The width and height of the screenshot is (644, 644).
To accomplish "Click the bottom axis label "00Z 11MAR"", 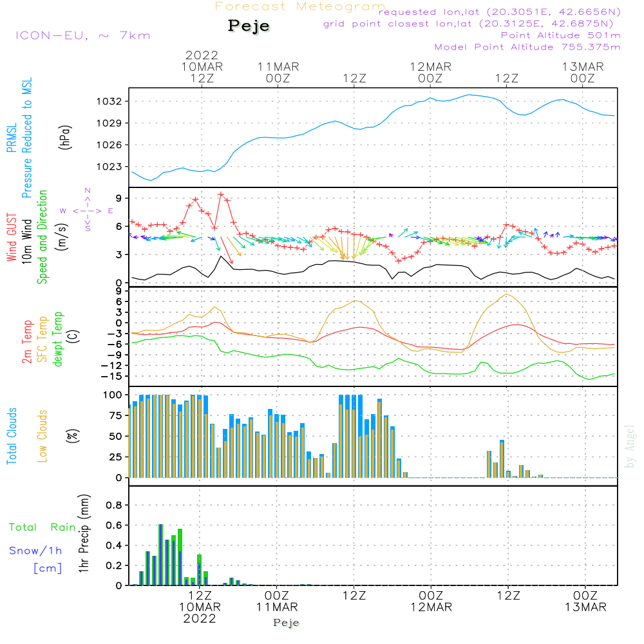I will pos(277,601).
